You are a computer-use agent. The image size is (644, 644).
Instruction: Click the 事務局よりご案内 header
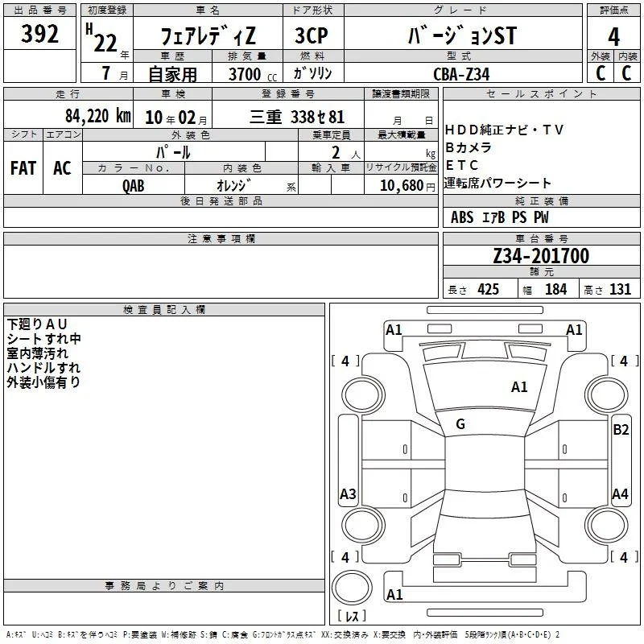(x=164, y=586)
